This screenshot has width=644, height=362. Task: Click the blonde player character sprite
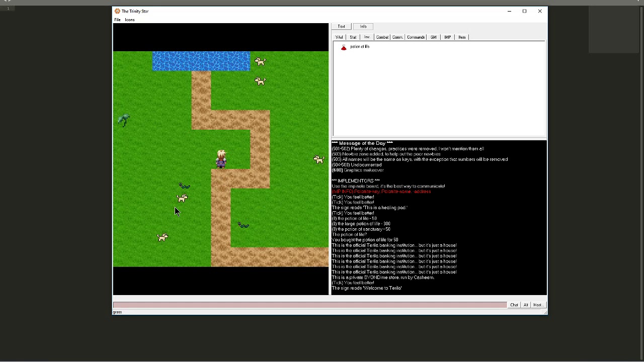tap(221, 159)
